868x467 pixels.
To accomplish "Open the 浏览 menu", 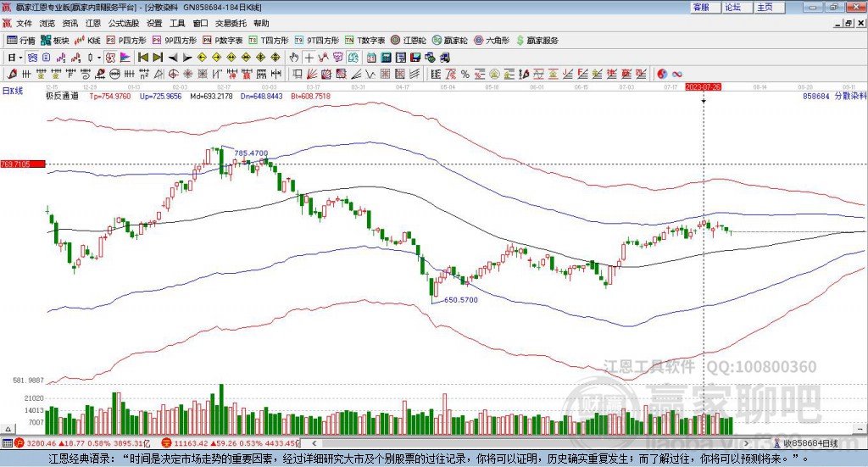I will click(x=47, y=23).
